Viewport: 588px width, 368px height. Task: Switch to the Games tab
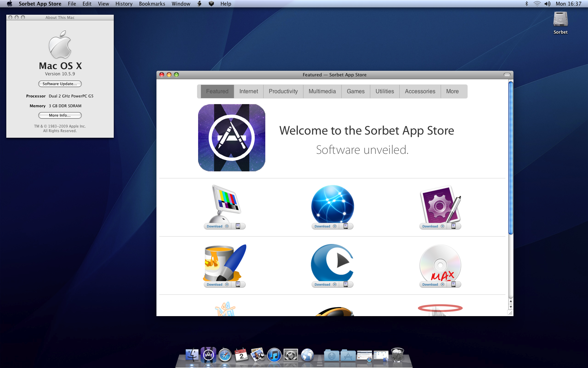coord(356,91)
